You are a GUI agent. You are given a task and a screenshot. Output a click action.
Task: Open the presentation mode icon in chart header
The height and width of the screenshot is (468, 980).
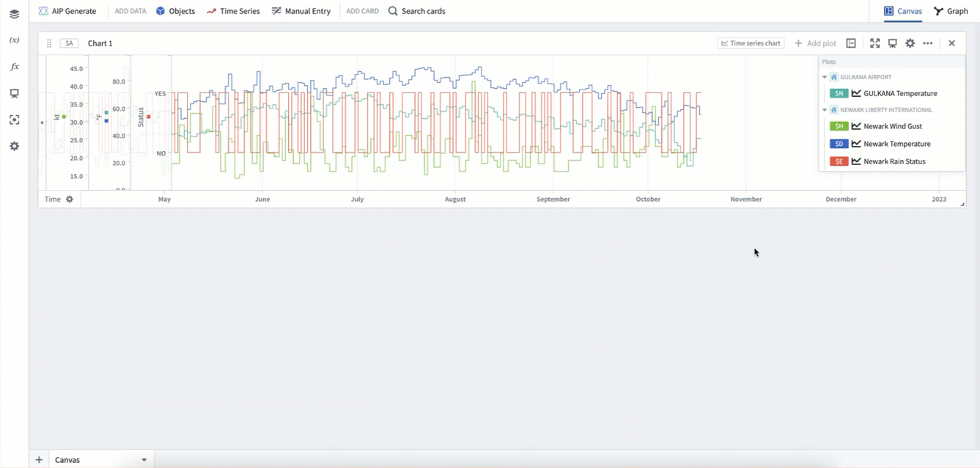point(892,43)
